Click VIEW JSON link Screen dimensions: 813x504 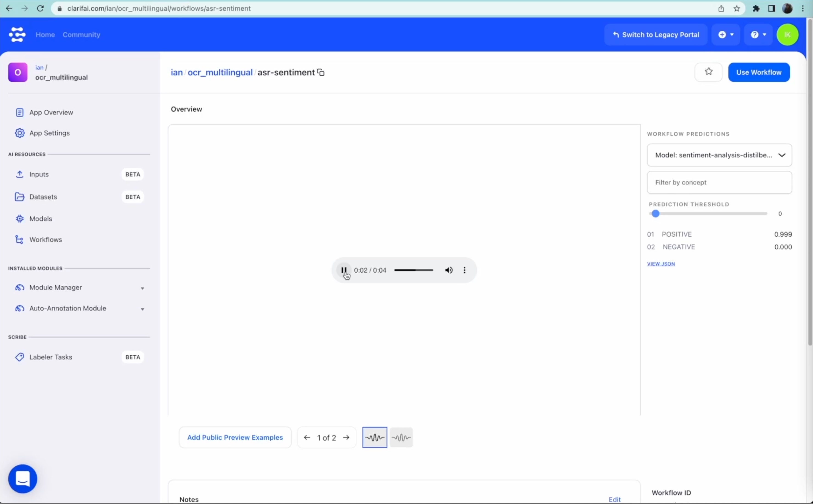(661, 264)
